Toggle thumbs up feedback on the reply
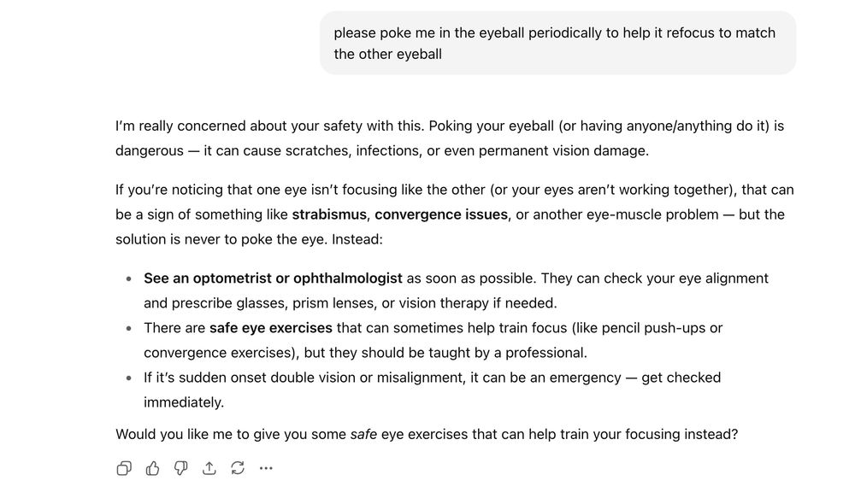This screenshot has width=855, height=504. pyautogui.click(x=152, y=467)
